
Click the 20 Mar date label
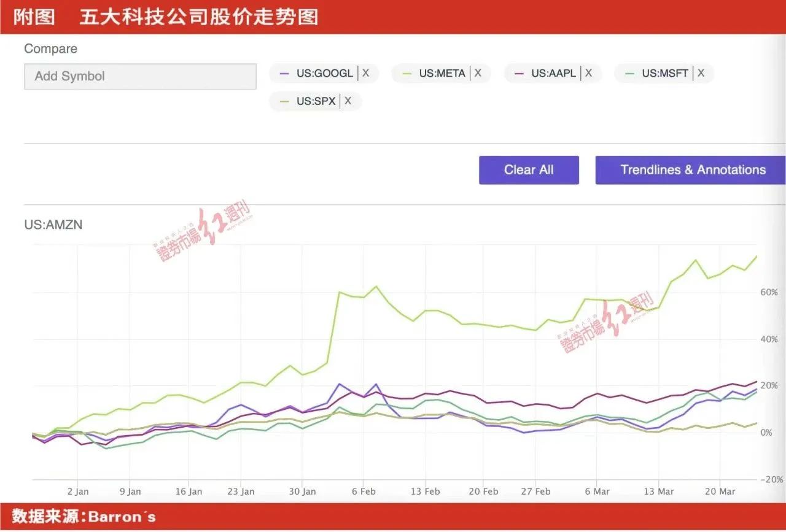pyautogui.click(x=720, y=492)
